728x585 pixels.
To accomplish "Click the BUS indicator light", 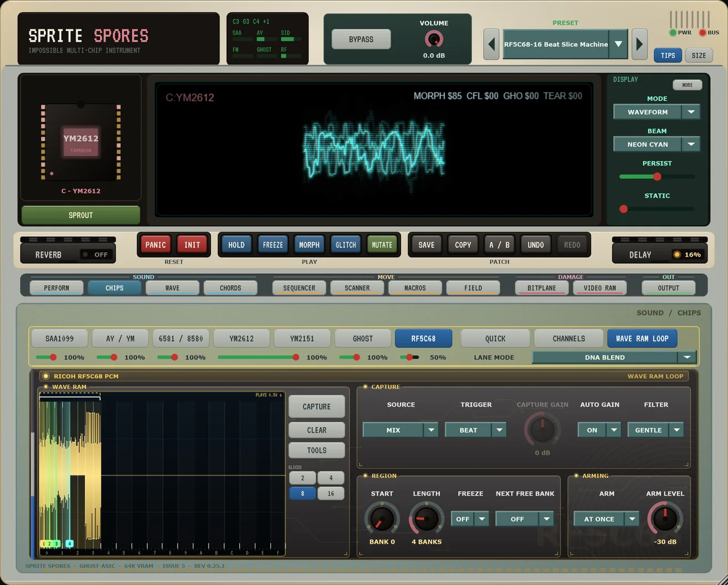I will 703,33.
